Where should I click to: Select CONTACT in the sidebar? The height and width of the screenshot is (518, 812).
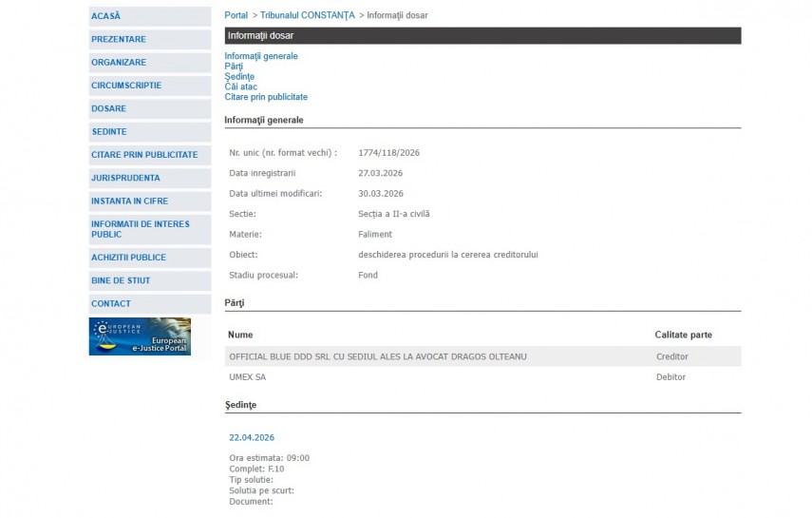[x=111, y=304]
